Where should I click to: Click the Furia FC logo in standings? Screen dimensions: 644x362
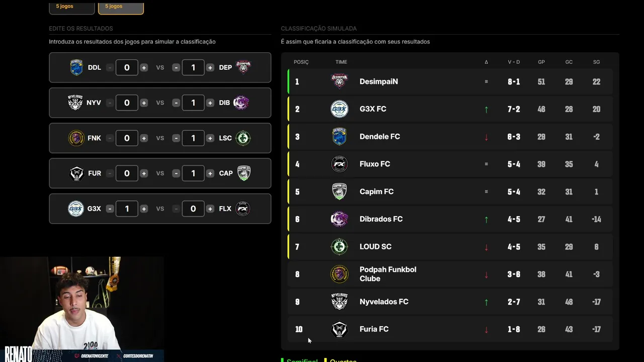(339, 329)
